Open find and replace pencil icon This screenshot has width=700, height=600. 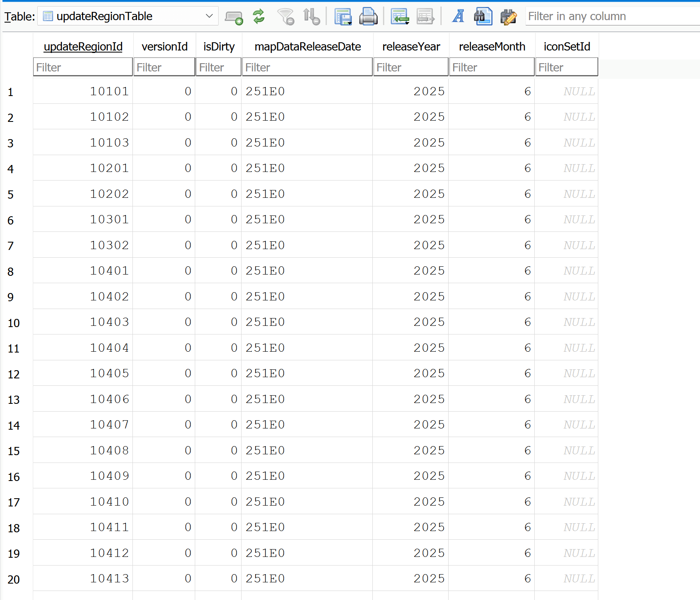pos(508,17)
